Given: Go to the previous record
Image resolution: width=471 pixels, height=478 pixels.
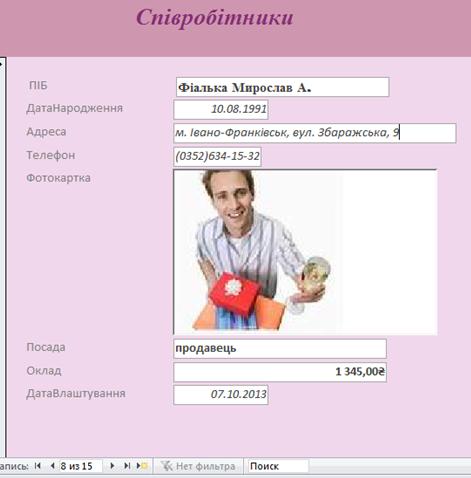Looking at the screenshot, I should [x=52, y=466].
